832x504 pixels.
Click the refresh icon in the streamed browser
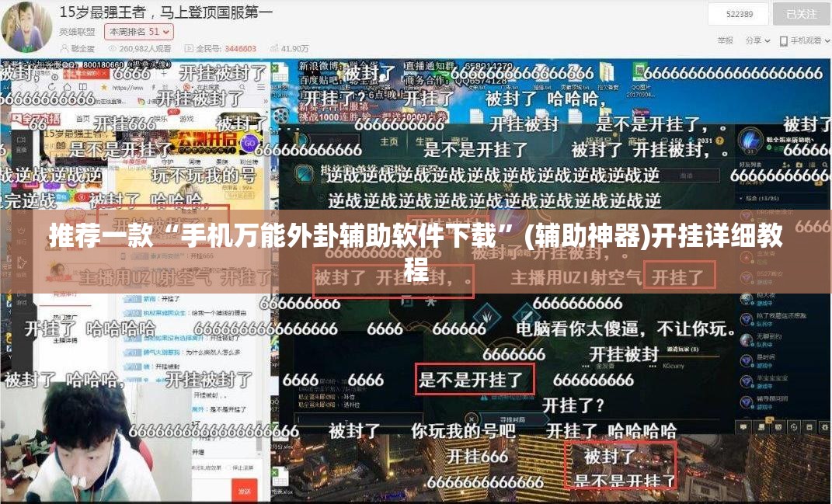click(51, 87)
